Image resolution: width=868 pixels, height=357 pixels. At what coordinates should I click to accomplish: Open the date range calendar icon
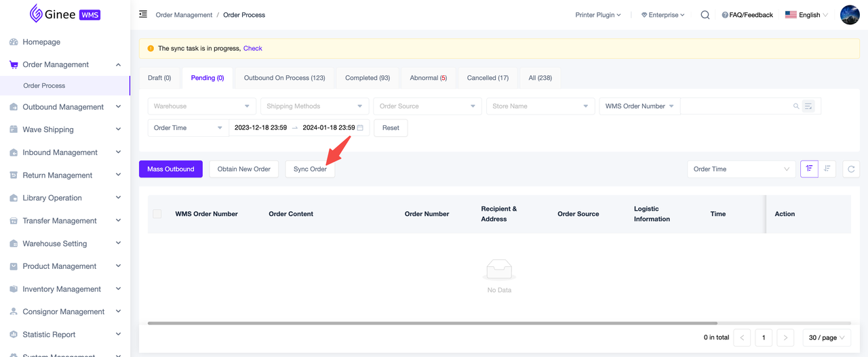click(x=360, y=128)
